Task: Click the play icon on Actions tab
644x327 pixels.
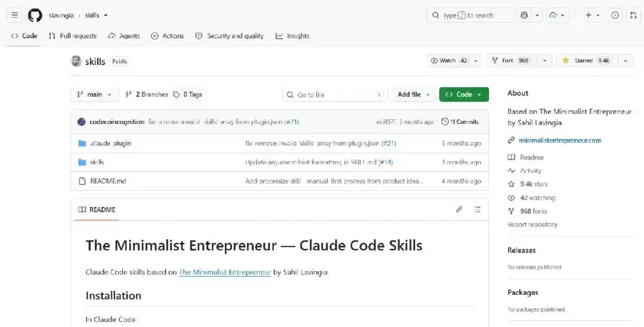Action: click(154, 36)
